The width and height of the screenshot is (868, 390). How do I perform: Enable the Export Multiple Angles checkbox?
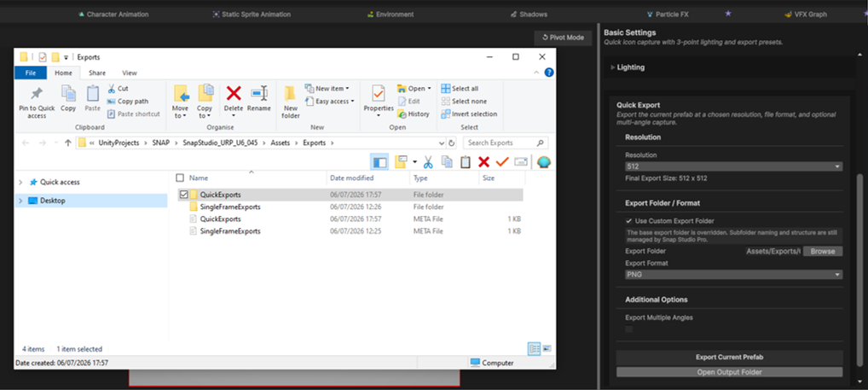click(x=629, y=329)
